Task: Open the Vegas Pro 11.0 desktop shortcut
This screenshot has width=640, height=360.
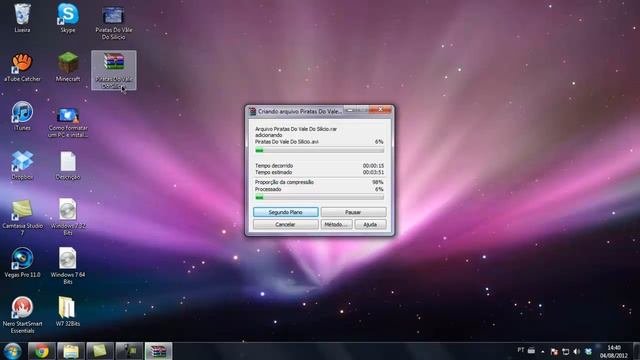Action: coord(22,263)
